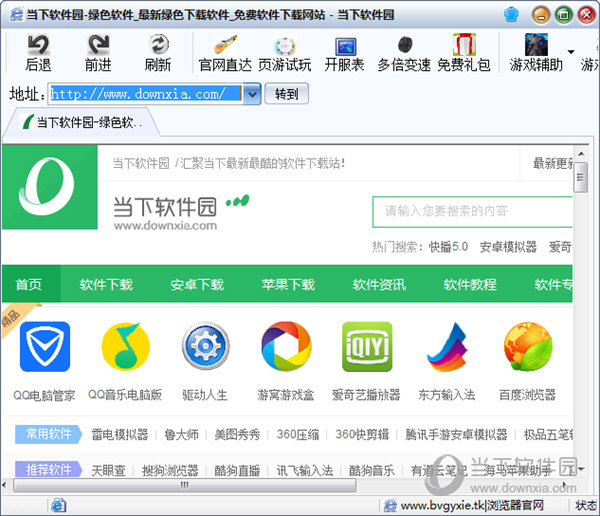
Task: Click the www.downxia.com text under logo
Action: click(165, 225)
